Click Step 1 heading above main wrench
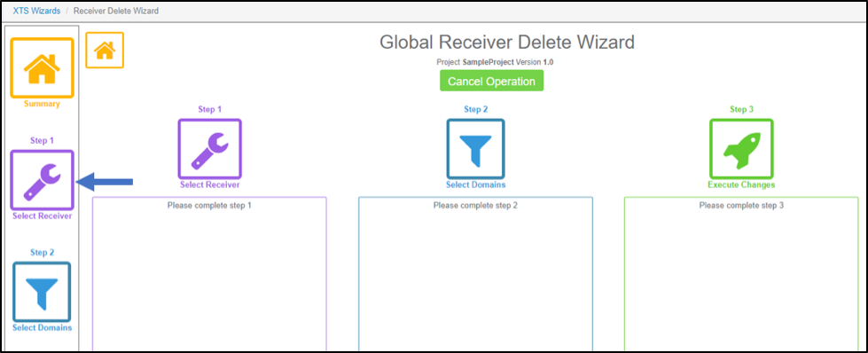The image size is (868, 353). tap(210, 109)
